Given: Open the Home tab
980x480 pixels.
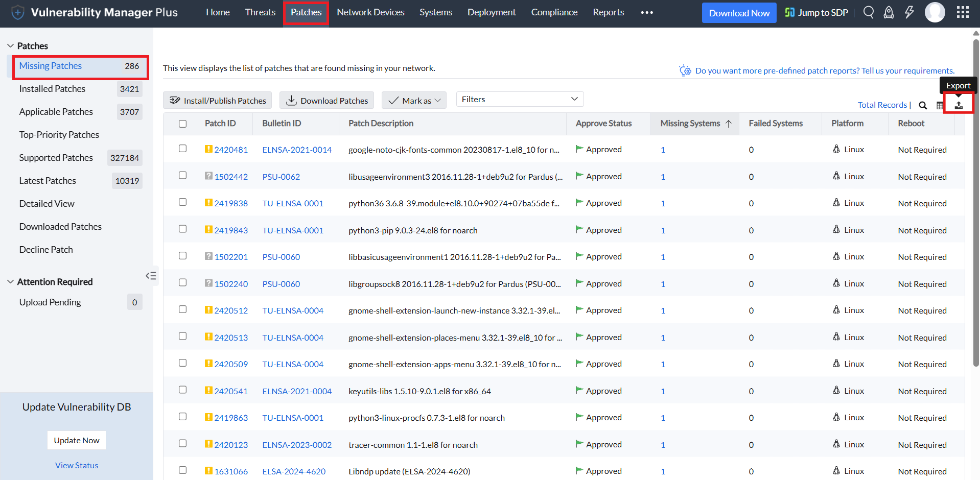Looking at the screenshot, I should click(x=218, y=12).
